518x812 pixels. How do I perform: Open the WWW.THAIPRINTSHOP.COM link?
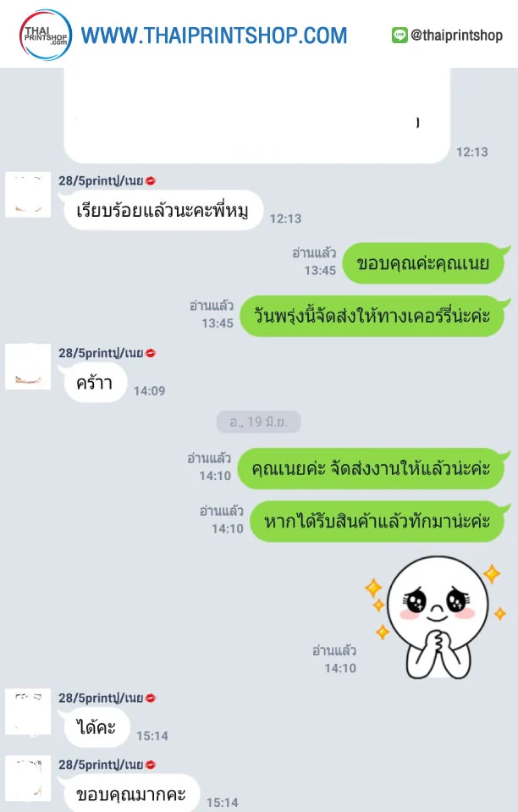[x=214, y=36]
